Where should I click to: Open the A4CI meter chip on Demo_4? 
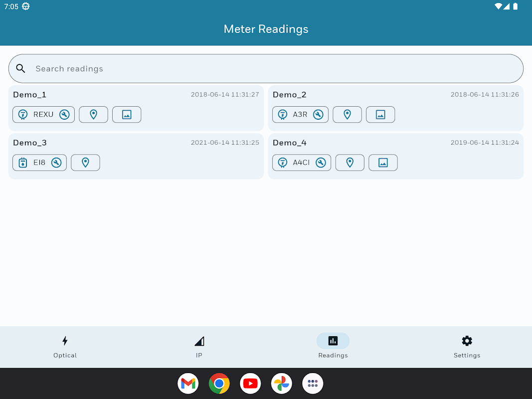pyautogui.click(x=302, y=163)
